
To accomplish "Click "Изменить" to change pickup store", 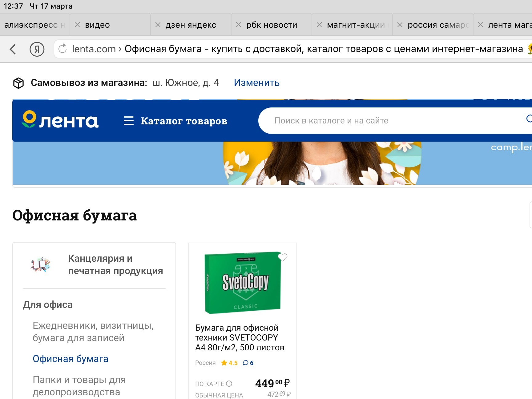I will click(x=257, y=83).
